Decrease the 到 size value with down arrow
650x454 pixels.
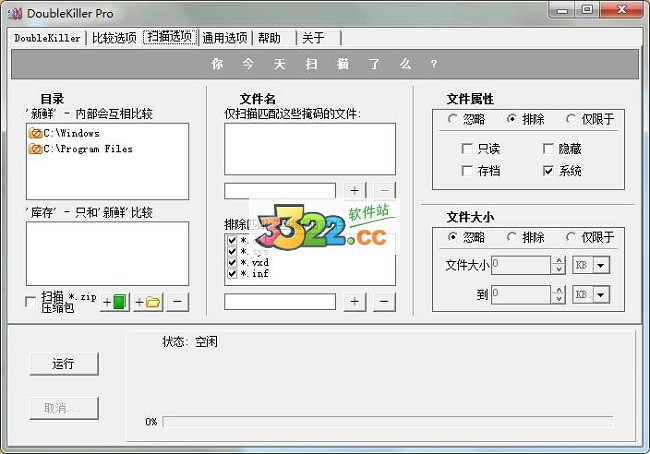pyautogui.click(x=559, y=299)
